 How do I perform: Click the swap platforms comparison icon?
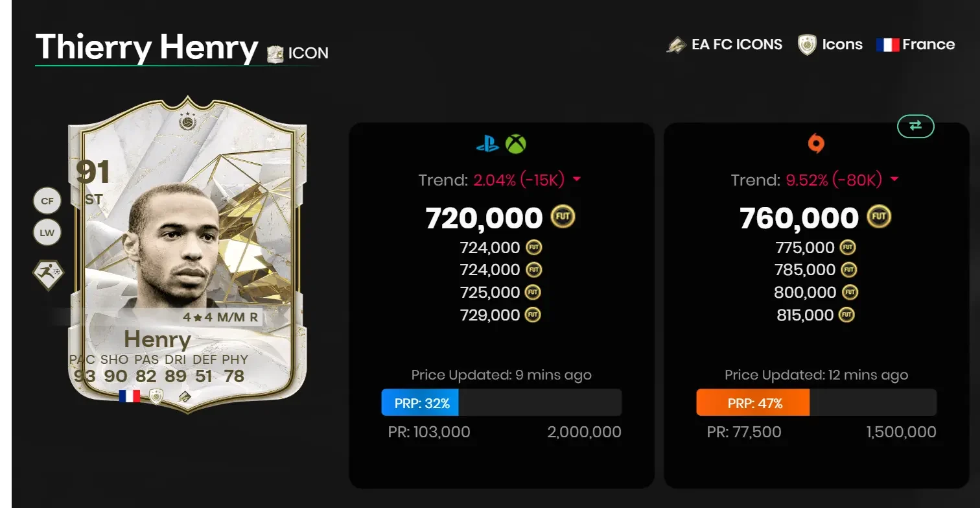pos(915,127)
